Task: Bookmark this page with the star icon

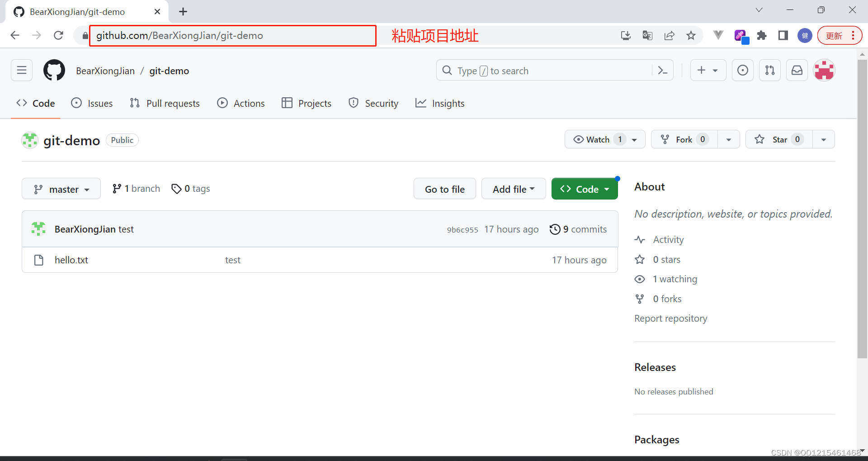Action: tap(691, 35)
